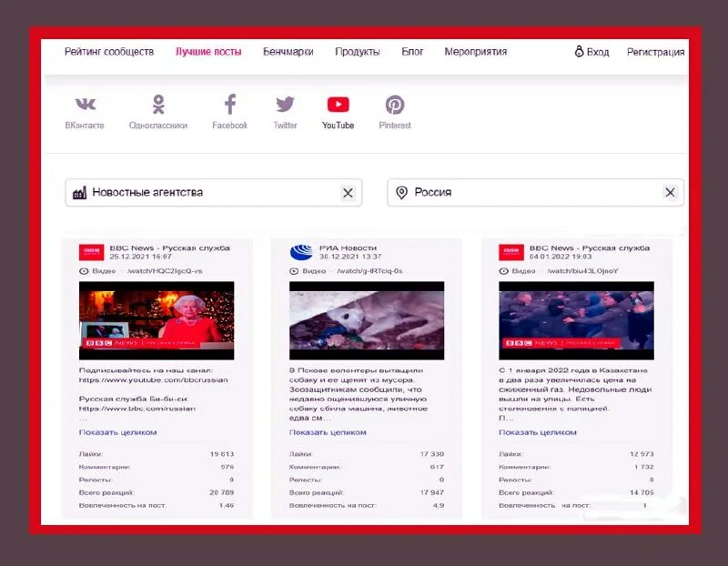Image resolution: width=728 pixels, height=566 pixels.
Task: Select the VKontakte network icon
Action: (86, 104)
